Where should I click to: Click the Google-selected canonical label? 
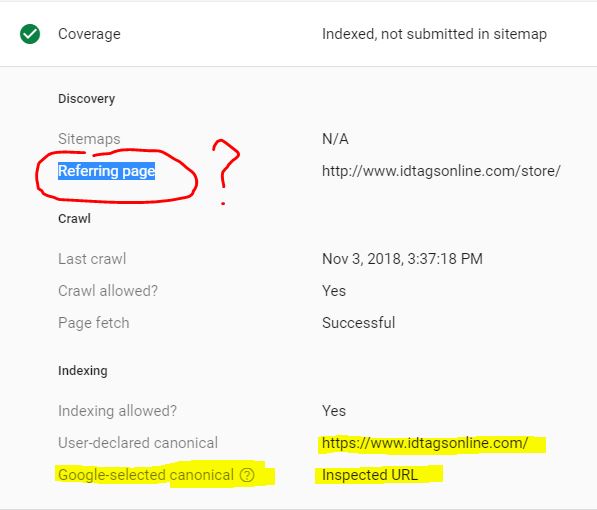click(x=146, y=475)
